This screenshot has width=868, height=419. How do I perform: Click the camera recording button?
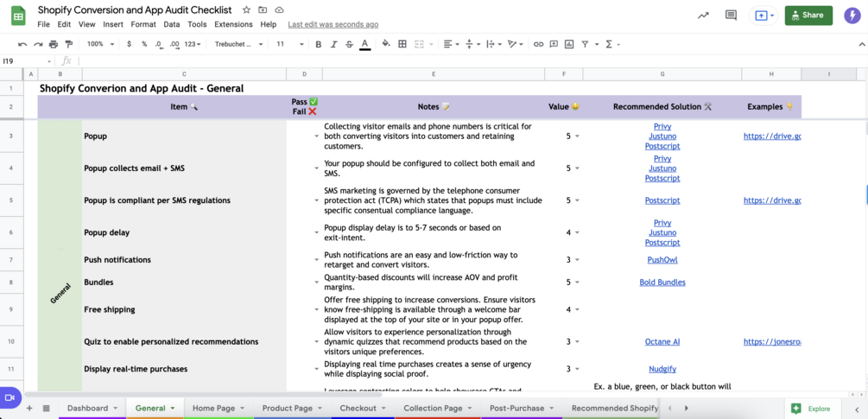click(10, 397)
